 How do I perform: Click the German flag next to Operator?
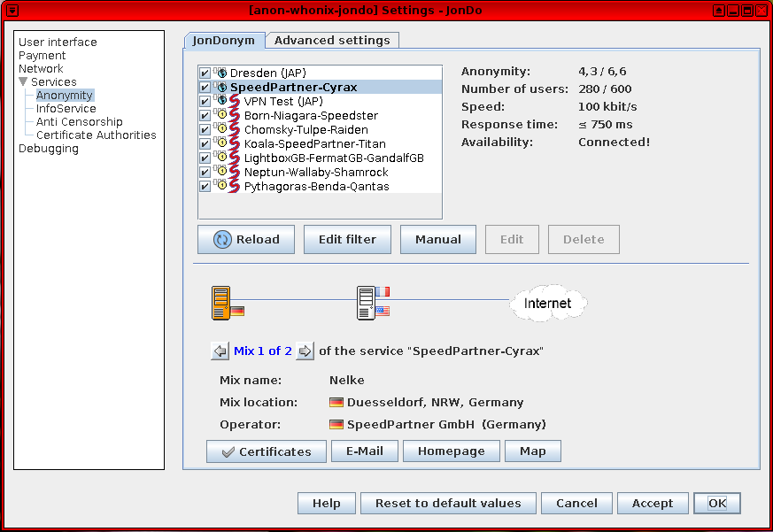pyautogui.click(x=336, y=424)
